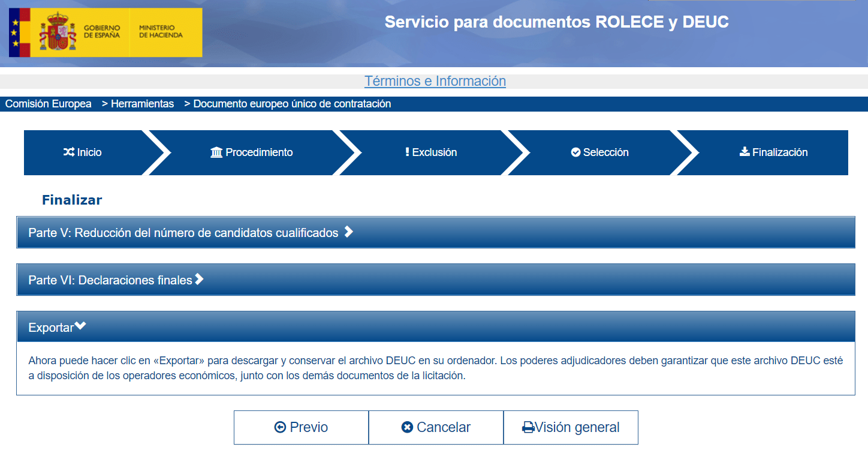Switch to the Selección step
This screenshot has height=450, width=868.
pyautogui.click(x=599, y=152)
